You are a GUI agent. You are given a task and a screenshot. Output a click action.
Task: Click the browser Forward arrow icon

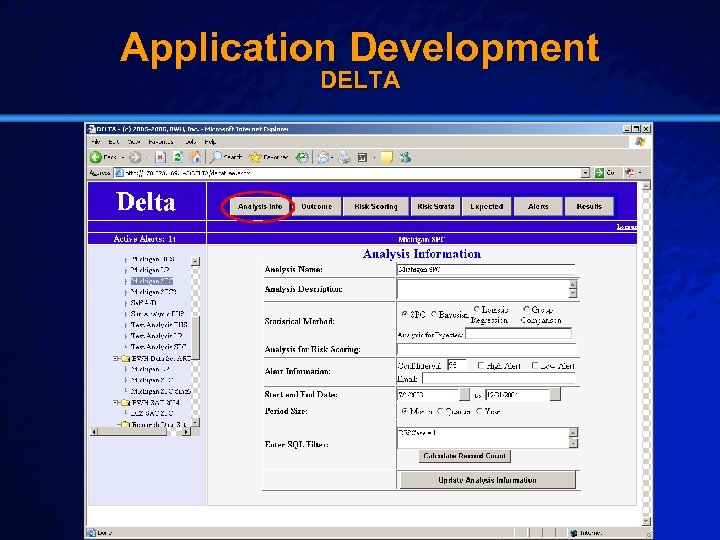tap(135, 158)
